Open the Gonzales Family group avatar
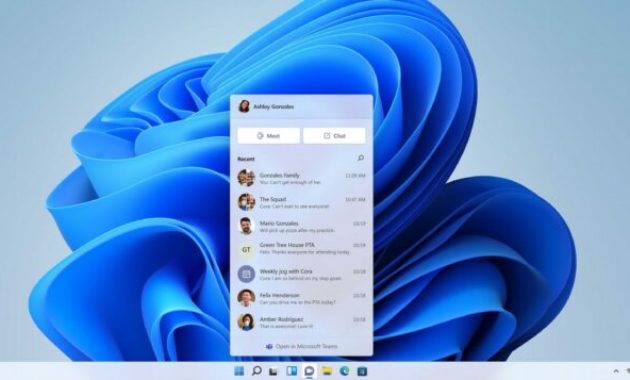This screenshot has width=630, height=380. point(246,178)
